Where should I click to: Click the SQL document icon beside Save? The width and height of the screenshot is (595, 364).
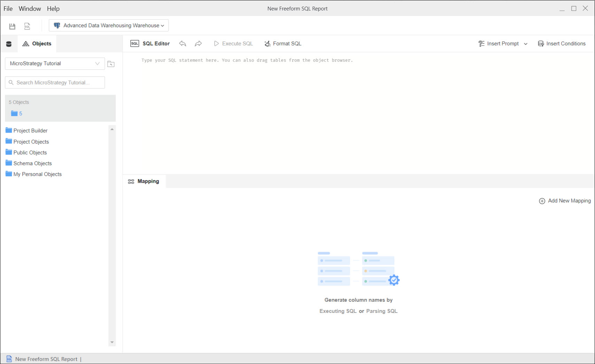27,26
